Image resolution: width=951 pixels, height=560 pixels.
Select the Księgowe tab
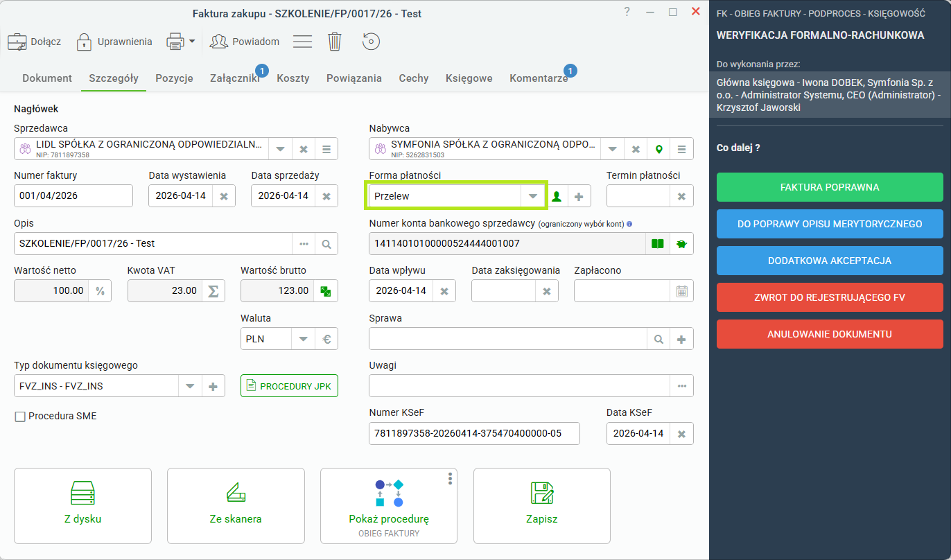coord(469,78)
